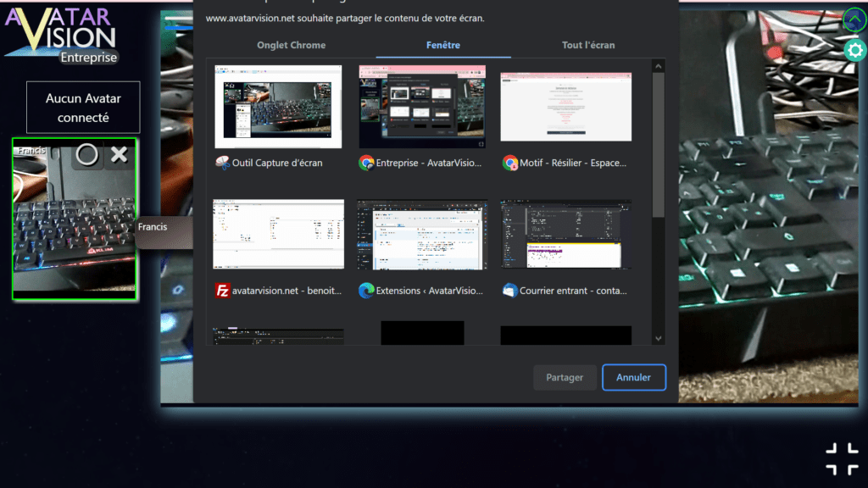Click the FileZilla icon beside avatarvision.net
The width and height of the screenshot is (868, 488).
tap(223, 291)
